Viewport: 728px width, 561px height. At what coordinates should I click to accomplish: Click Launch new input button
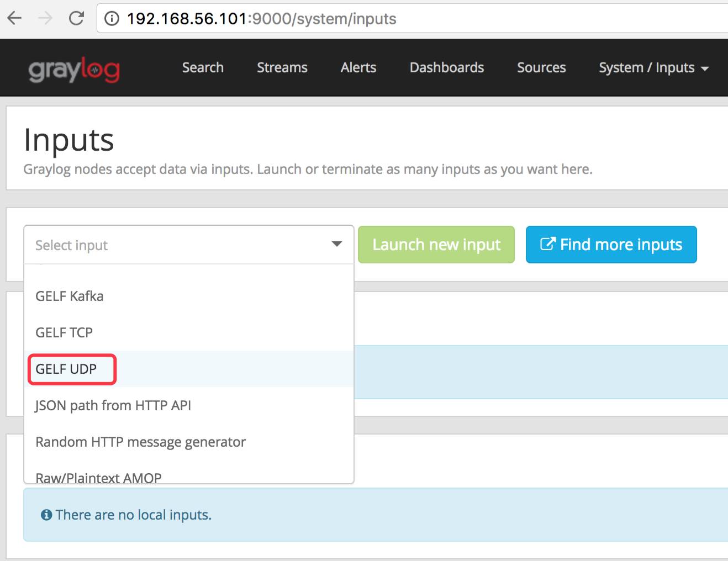pyautogui.click(x=436, y=244)
